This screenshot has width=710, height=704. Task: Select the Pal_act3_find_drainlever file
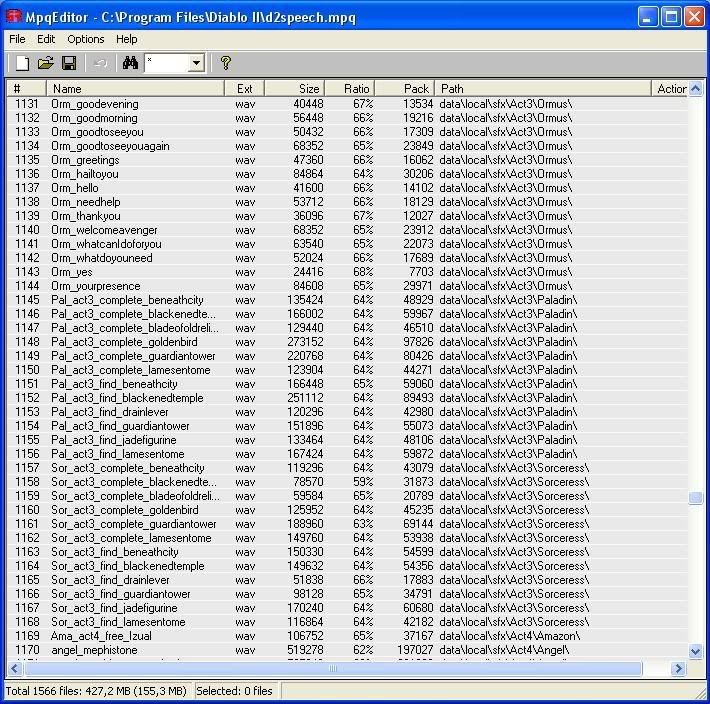[110, 412]
